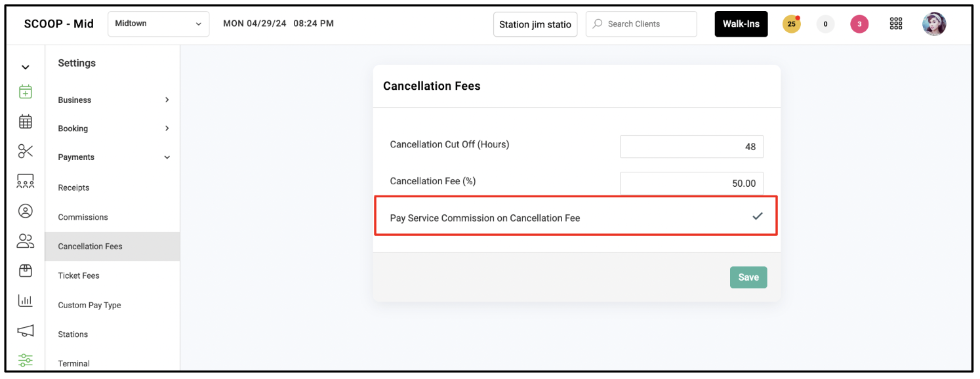Open the scissors services icon
Viewport: 980px width, 379px height.
pyautogui.click(x=25, y=151)
